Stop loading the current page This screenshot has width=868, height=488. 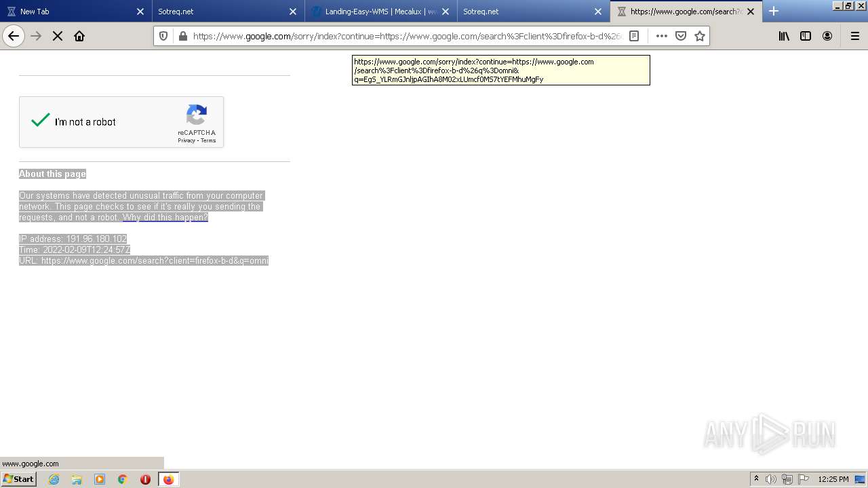[x=58, y=36]
